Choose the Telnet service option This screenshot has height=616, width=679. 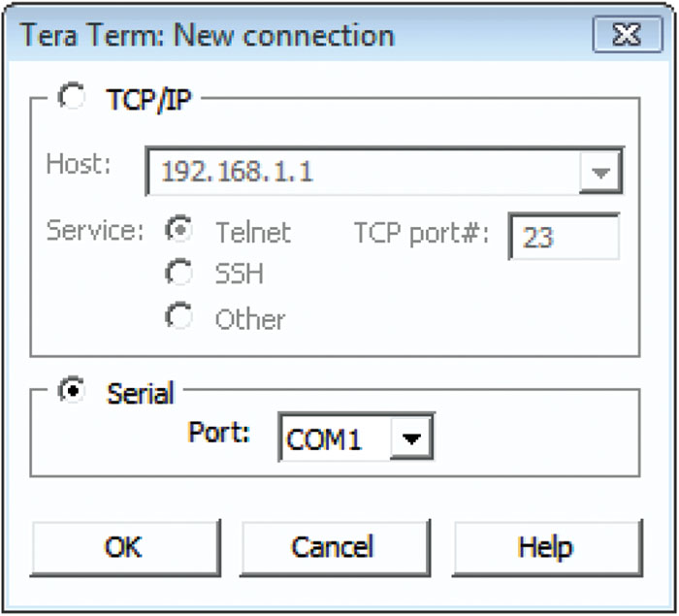tap(178, 230)
